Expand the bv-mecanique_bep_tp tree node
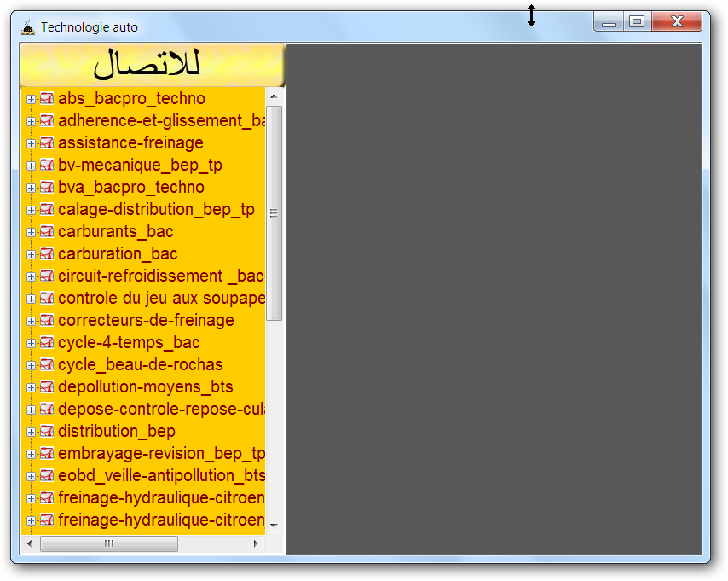This screenshot has height=581, width=728. 32,166
